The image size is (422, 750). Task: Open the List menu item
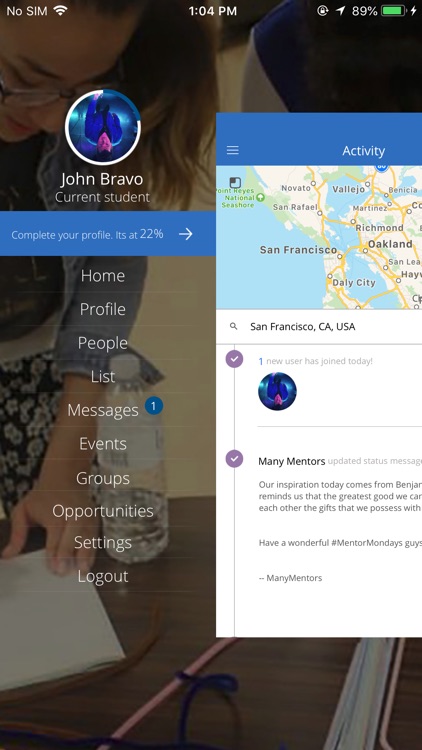[103, 376]
